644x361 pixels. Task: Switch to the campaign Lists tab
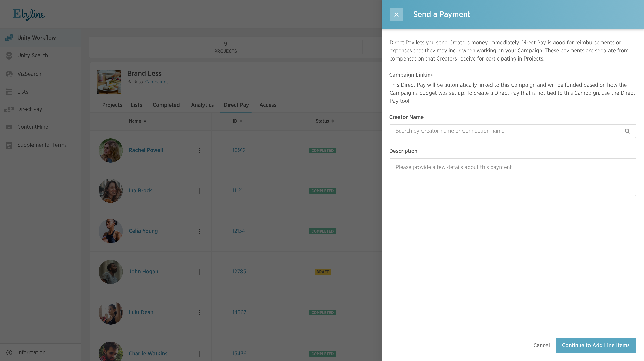pos(136,105)
